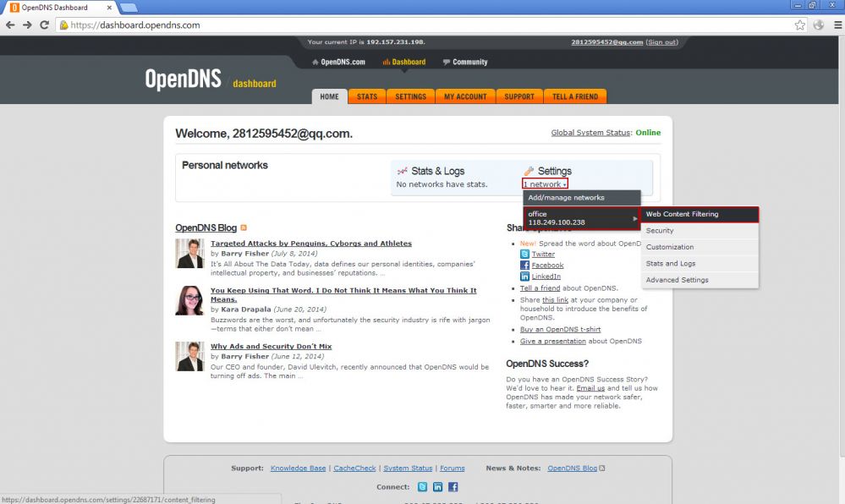The image size is (845, 504).
Task: Click footer Twitter connect icon
Action: (x=423, y=487)
